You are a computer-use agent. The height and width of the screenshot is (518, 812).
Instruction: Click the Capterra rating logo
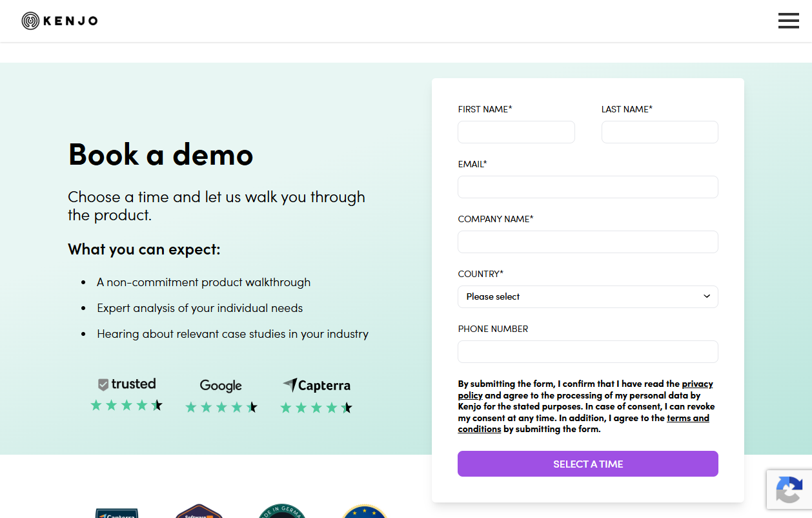(x=316, y=385)
